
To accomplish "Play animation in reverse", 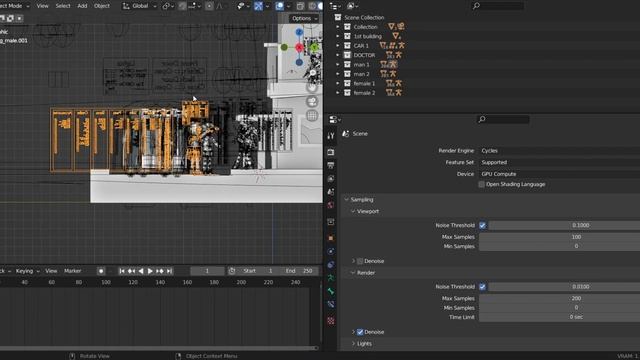I will (x=141, y=271).
